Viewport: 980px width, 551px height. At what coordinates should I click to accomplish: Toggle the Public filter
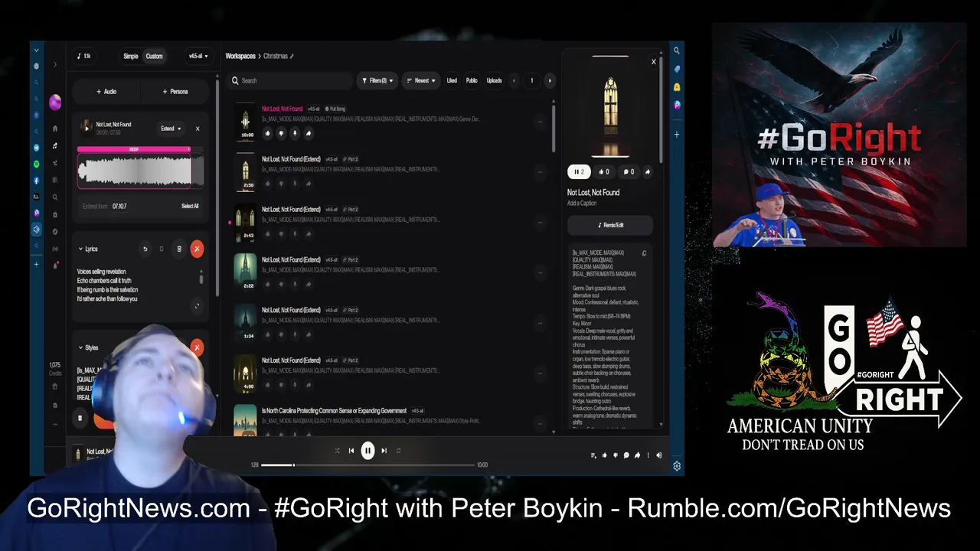tap(472, 80)
